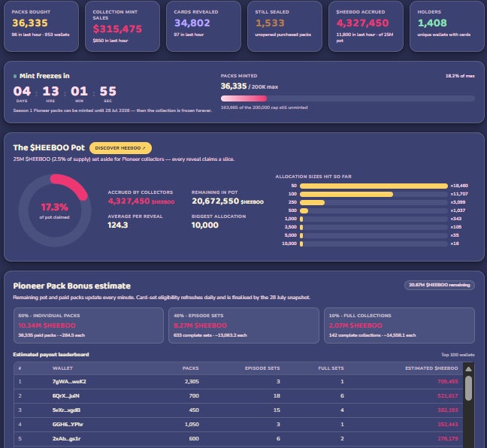Screen dimensions: 487x448
Task: Click estimated payout 521,617
Action: coord(448,396)
